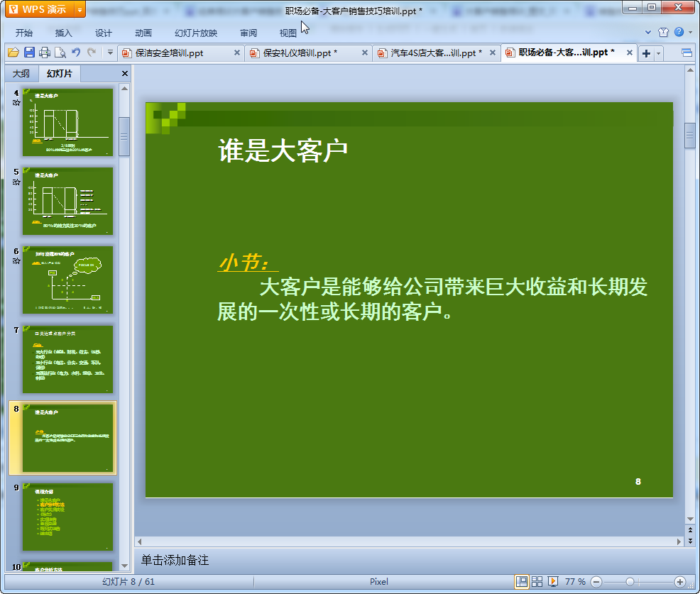The image size is (700, 594).
Task: Redo the last action
Action: [x=92, y=53]
